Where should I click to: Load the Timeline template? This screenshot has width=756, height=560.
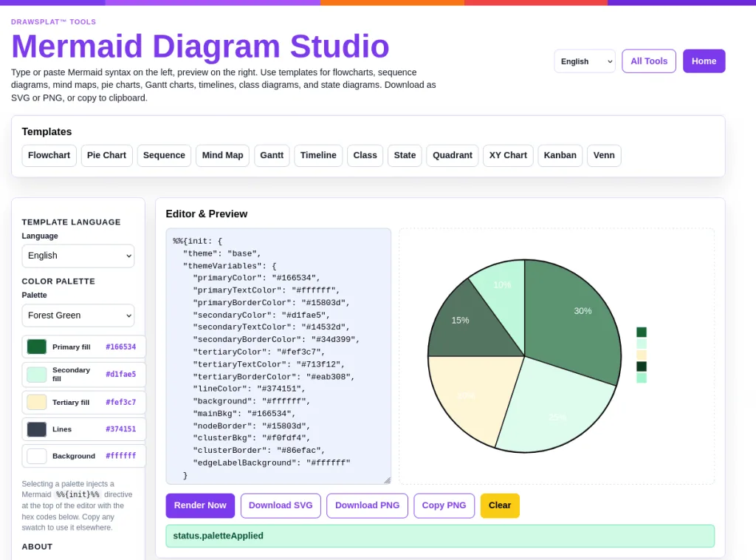tap(318, 155)
